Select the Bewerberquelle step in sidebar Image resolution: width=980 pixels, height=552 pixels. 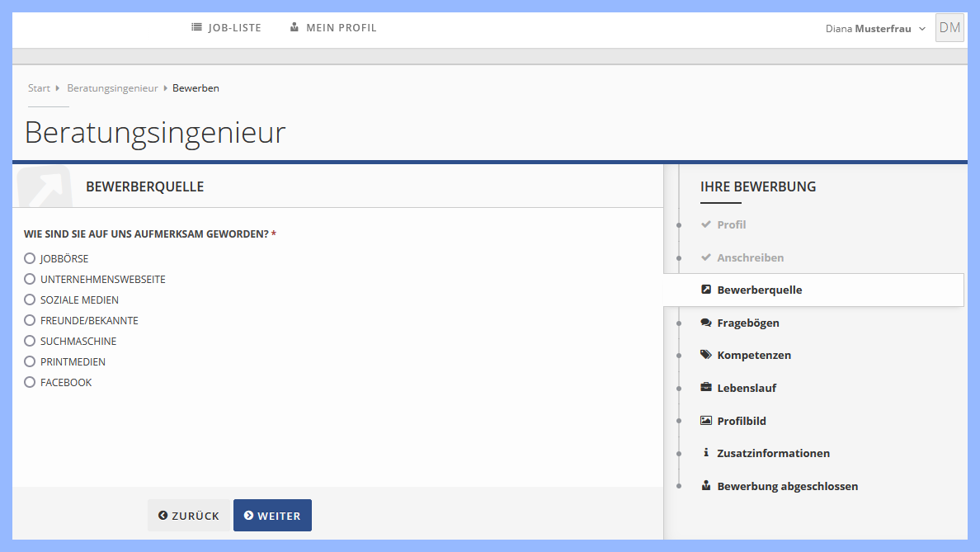click(759, 290)
